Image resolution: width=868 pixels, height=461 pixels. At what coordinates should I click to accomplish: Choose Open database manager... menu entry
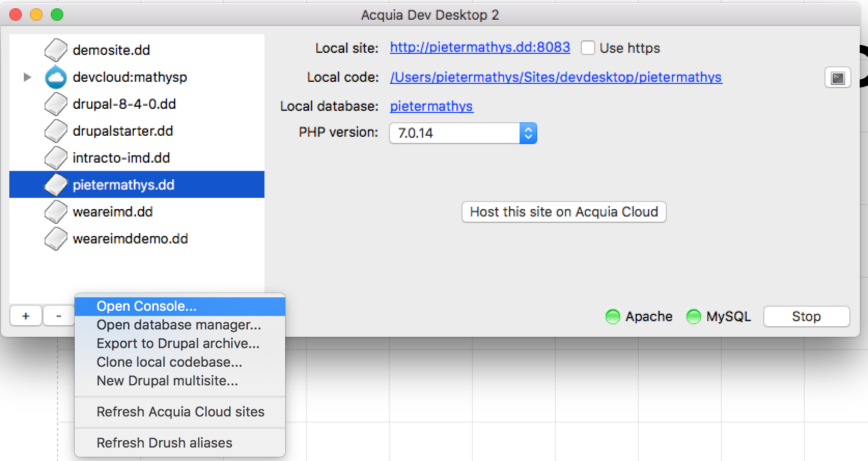pyautogui.click(x=180, y=325)
